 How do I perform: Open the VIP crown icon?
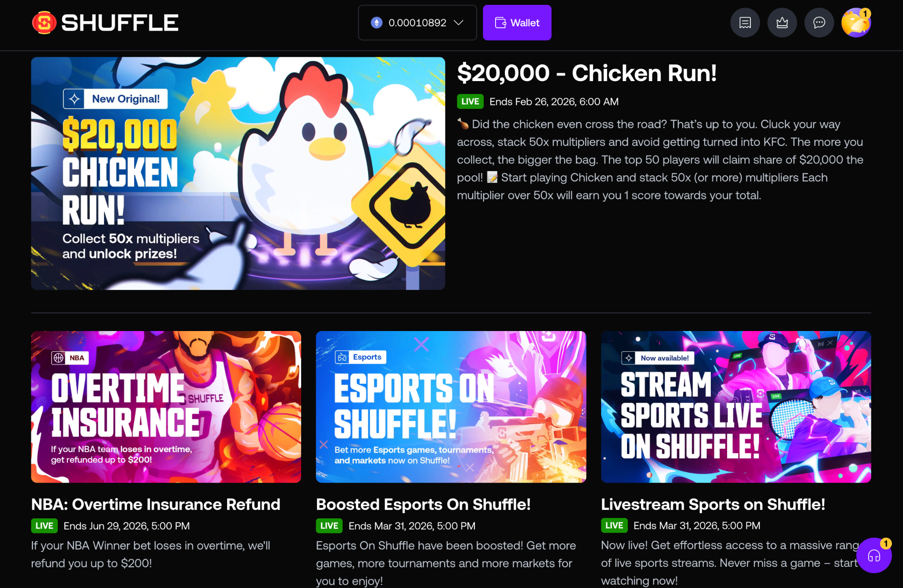point(782,22)
